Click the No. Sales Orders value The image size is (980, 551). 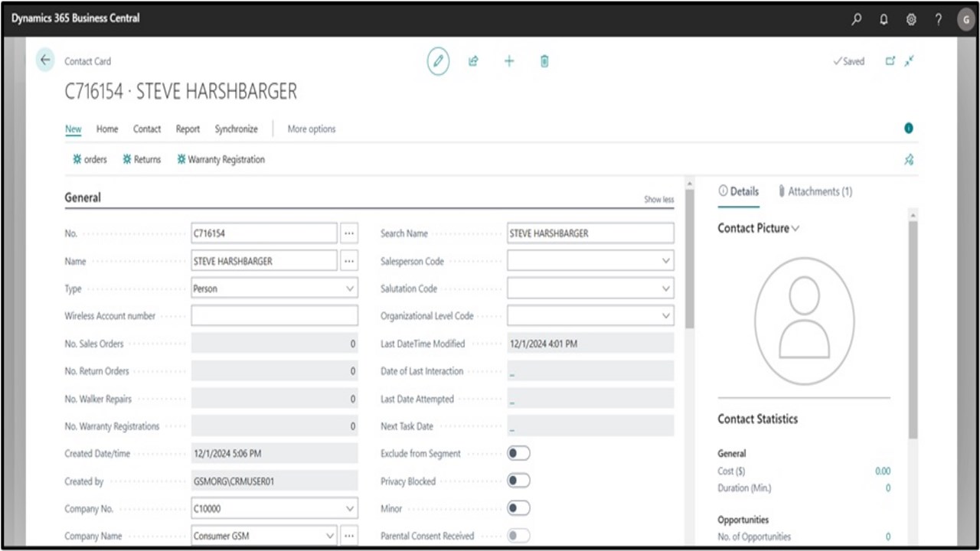(x=274, y=344)
